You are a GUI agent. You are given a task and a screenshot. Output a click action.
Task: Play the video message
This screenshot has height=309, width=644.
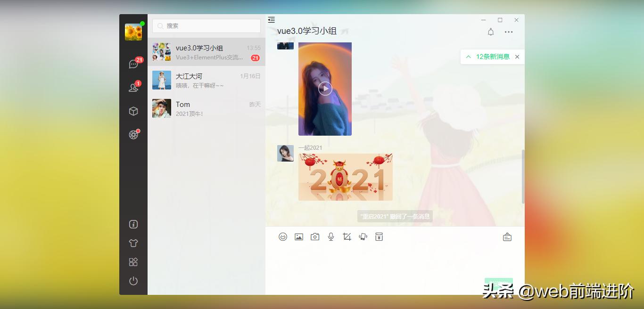click(325, 89)
